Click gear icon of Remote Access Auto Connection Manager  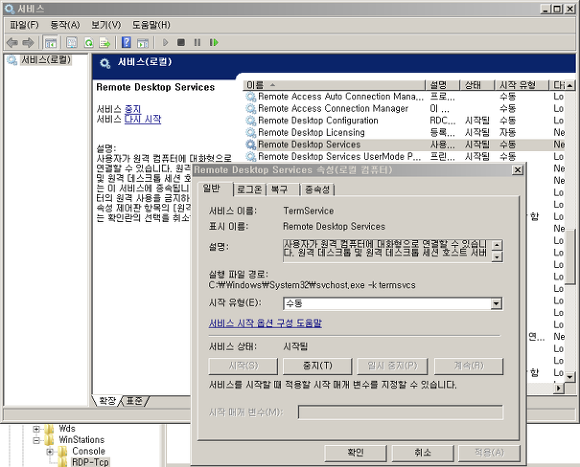[x=251, y=97]
